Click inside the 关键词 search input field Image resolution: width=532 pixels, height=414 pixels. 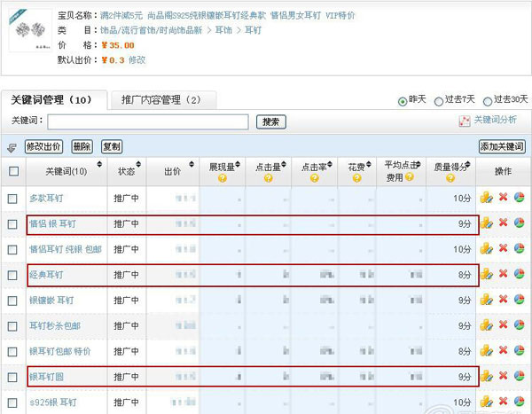coord(147,121)
